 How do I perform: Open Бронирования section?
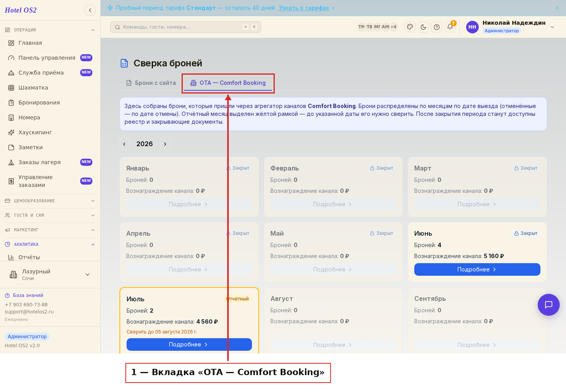click(50, 103)
